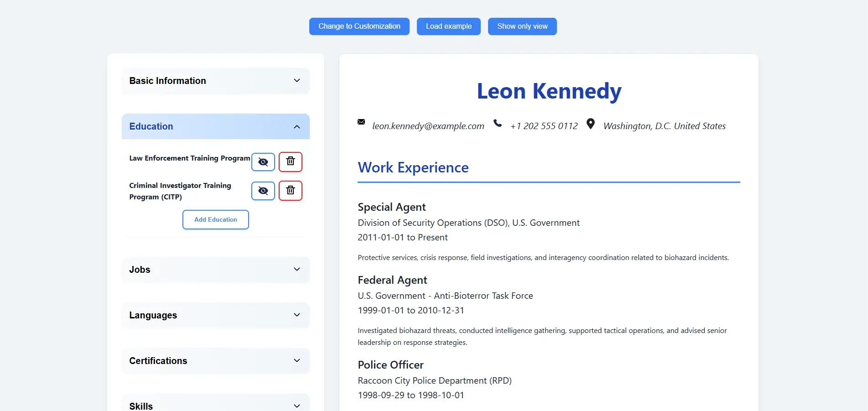Image resolution: width=868 pixels, height=411 pixels.
Task: Click the 2011-01-01 to Present date range
Action: [403, 238]
